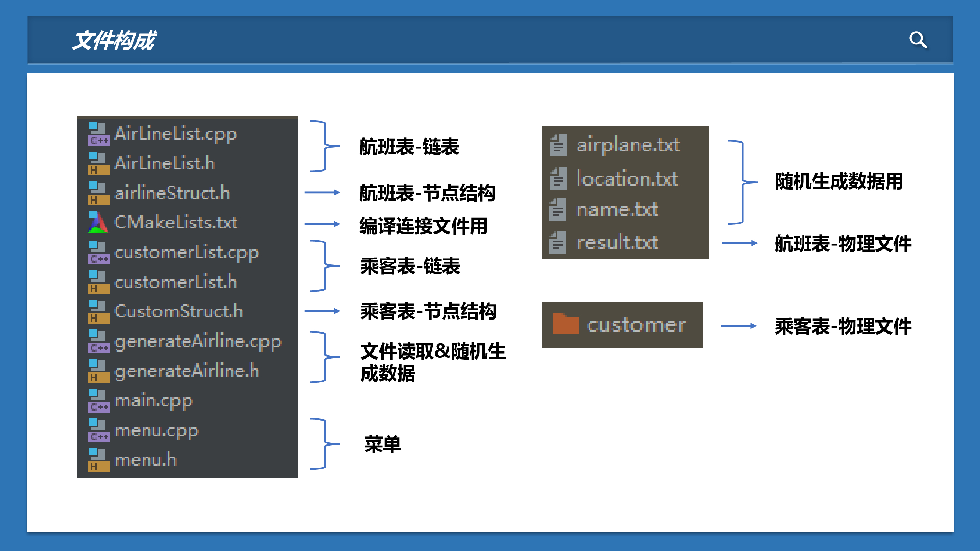Image resolution: width=980 pixels, height=551 pixels.
Task: Click the CMake triangle icon beside CMakeLists.txt
Action: (x=98, y=223)
